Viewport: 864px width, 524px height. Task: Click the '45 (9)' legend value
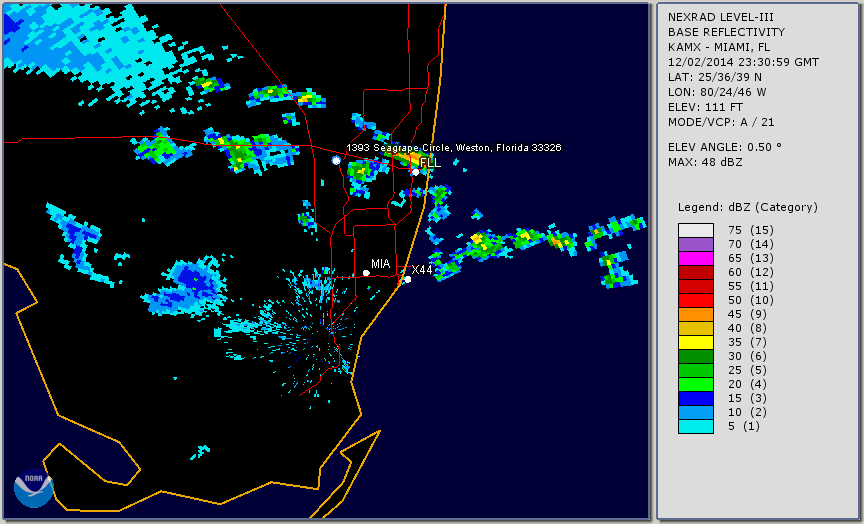pos(747,315)
